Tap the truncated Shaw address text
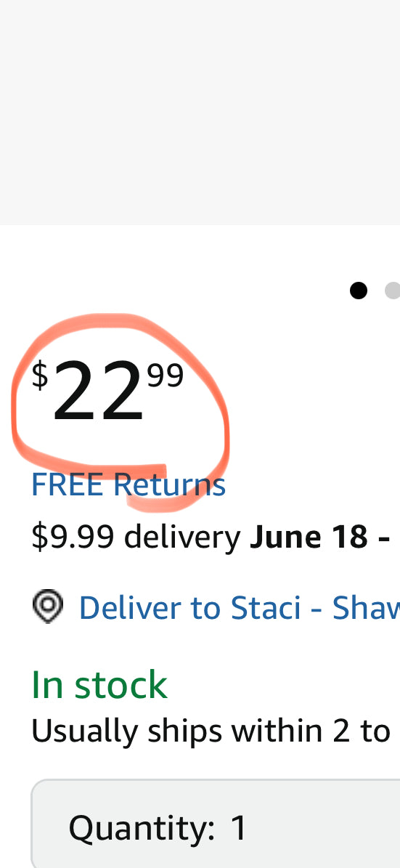The width and height of the screenshot is (400, 868). (x=366, y=607)
